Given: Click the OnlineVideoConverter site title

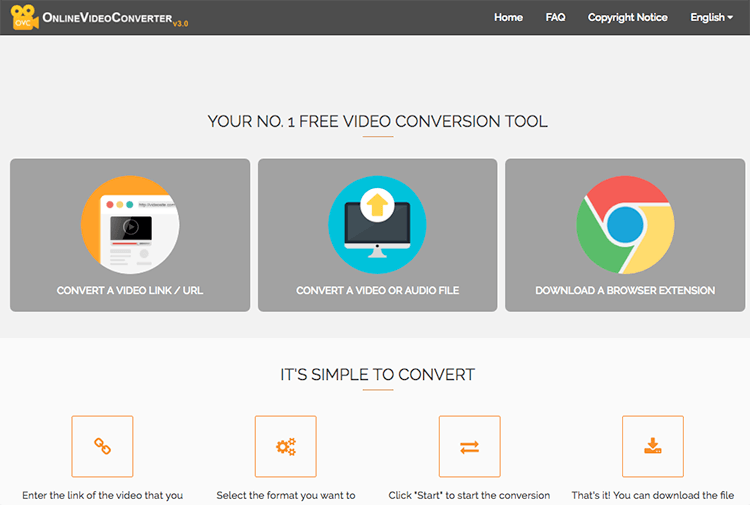Looking at the screenshot, I should click(x=107, y=18).
